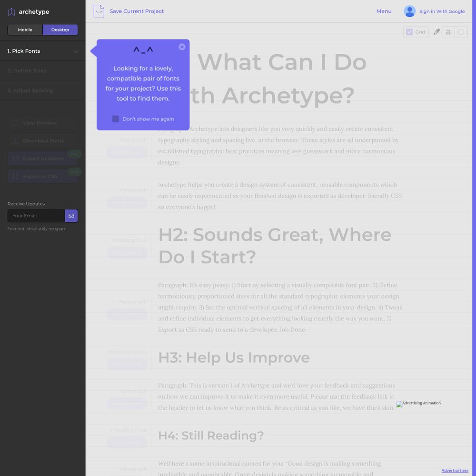This screenshot has height=476, width=476.
Task: Focus the Your Email input field
Action: click(x=36, y=216)
